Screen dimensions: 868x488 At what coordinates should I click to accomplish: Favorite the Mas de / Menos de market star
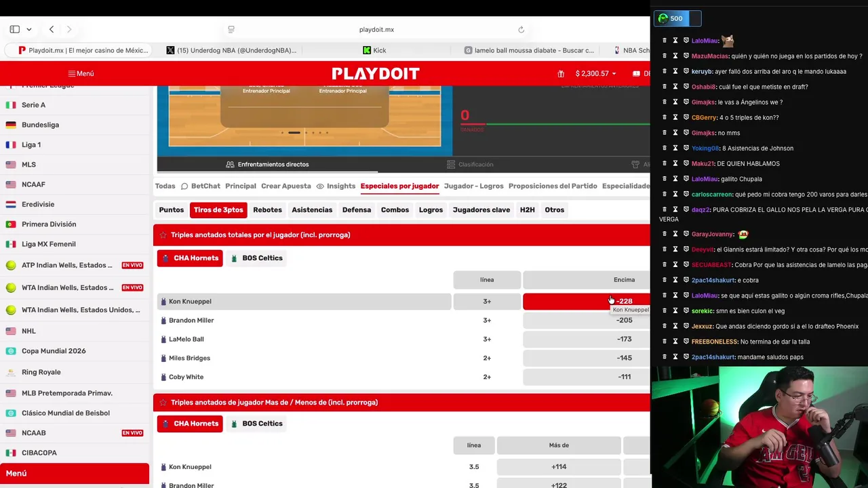(163, 403)
